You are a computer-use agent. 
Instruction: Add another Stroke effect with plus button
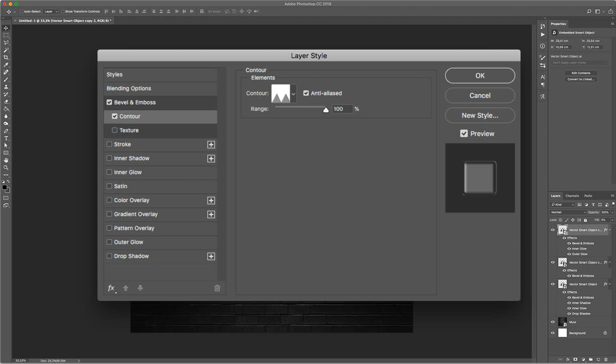click(211, 145)
